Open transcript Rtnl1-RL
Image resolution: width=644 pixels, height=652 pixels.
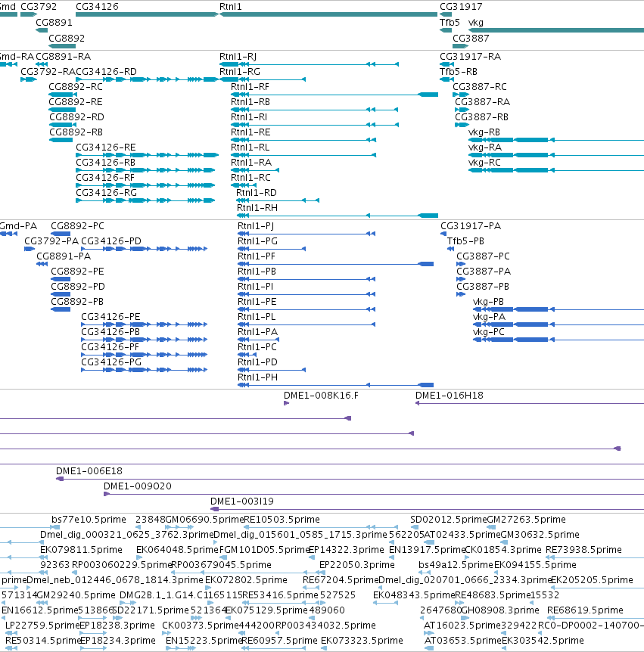click(250, 147)
